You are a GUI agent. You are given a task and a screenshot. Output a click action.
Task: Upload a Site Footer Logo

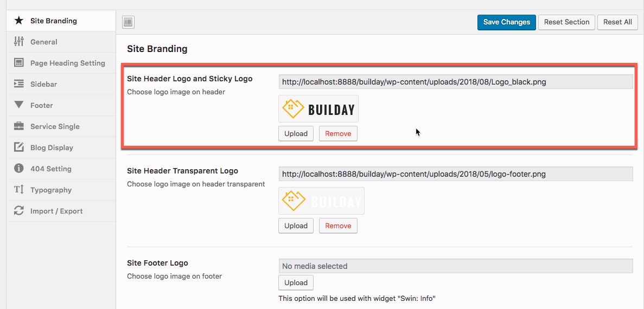click(x=296, y=283)
